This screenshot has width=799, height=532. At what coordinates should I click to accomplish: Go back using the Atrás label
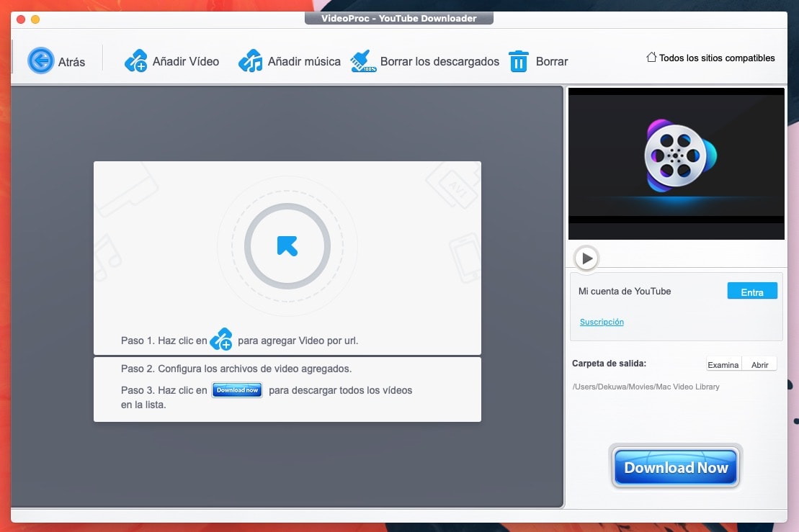click(x=71, y=62)
